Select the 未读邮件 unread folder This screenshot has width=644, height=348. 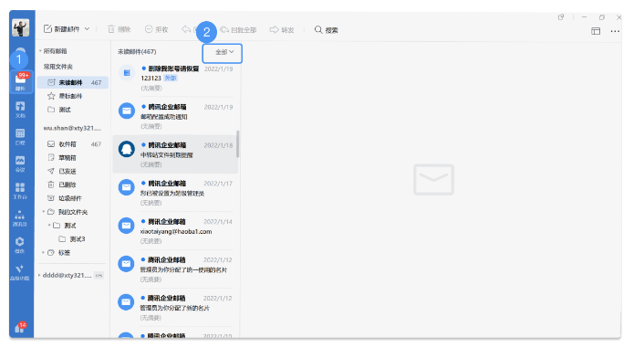(73, 83)
